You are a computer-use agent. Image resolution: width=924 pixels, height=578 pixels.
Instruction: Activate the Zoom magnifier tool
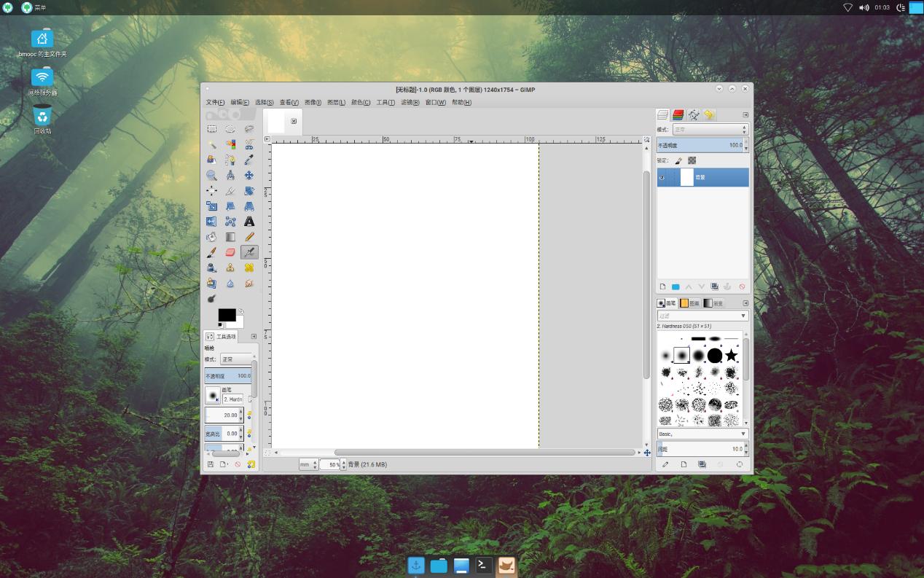211,176
